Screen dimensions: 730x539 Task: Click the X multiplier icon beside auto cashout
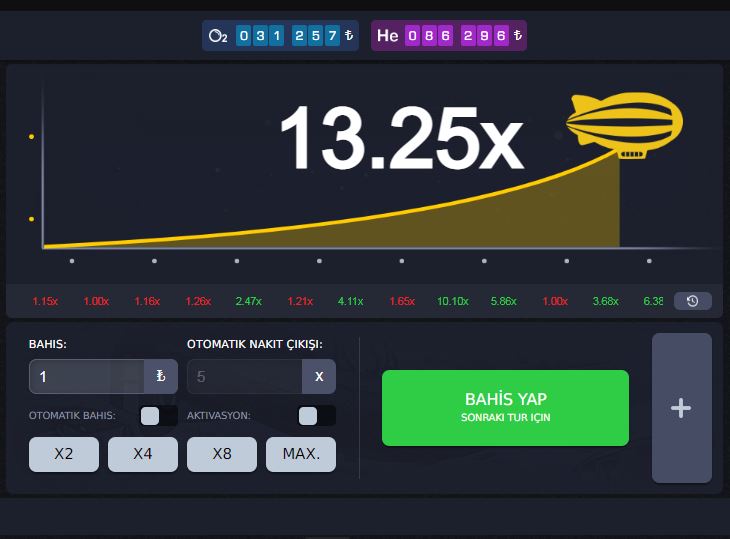[319, 377]
